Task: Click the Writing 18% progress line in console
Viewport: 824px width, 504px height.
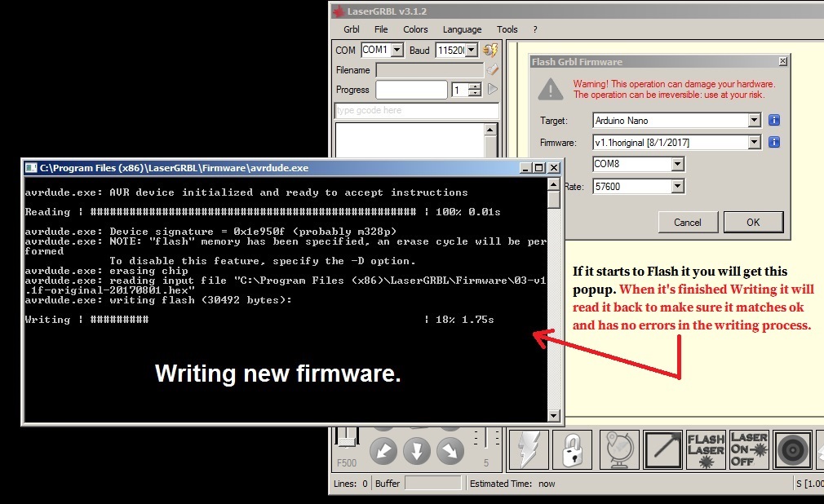Action: pos(259,320)
